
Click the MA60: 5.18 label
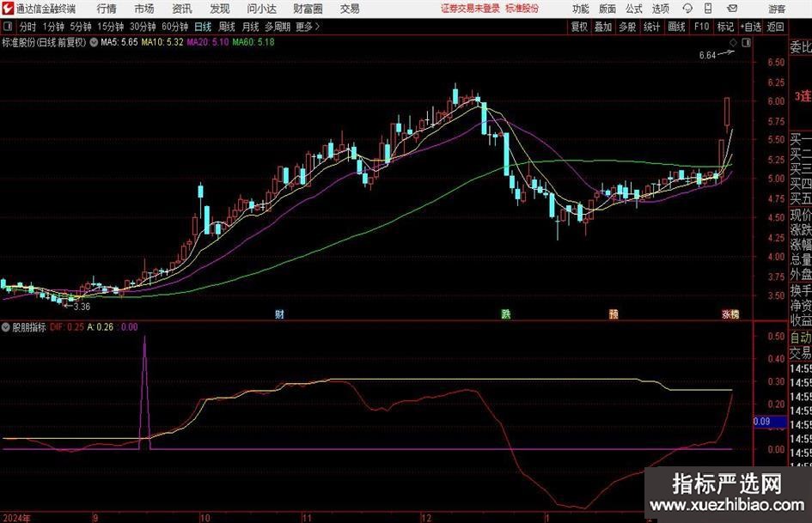253,42
